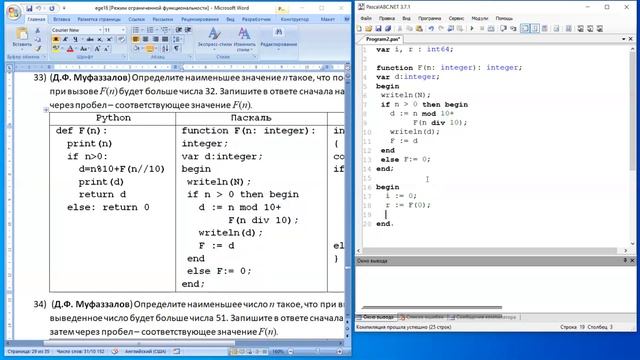Click the numbered list icon
Viewport: 640px width, 360px height.
(x=150, y=30)
